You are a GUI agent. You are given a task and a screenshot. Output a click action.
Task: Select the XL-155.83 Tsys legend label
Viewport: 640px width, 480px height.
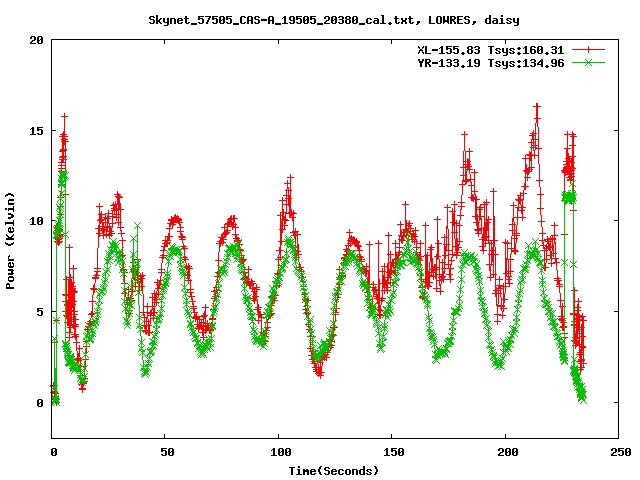tap(490, 49)
